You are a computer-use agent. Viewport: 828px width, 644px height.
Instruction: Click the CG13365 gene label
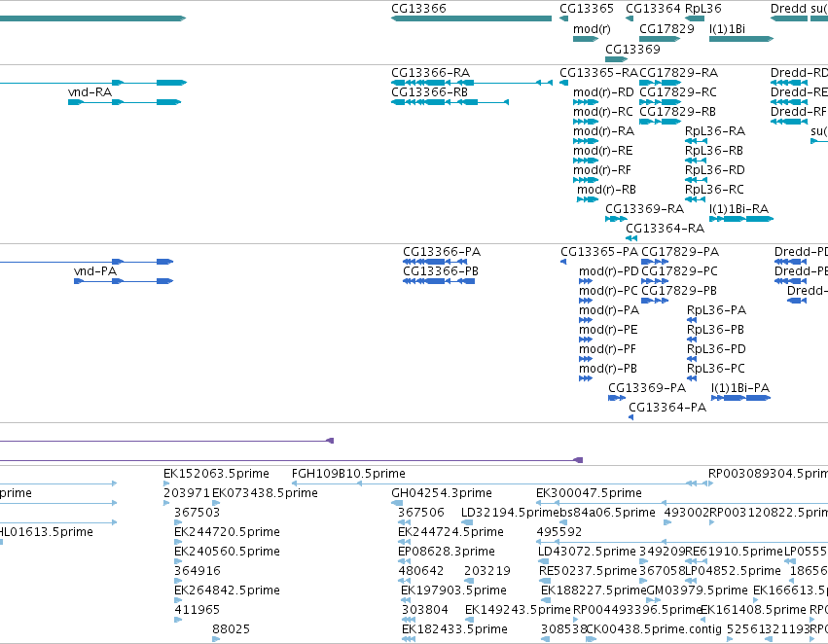(x=587, y=9)
